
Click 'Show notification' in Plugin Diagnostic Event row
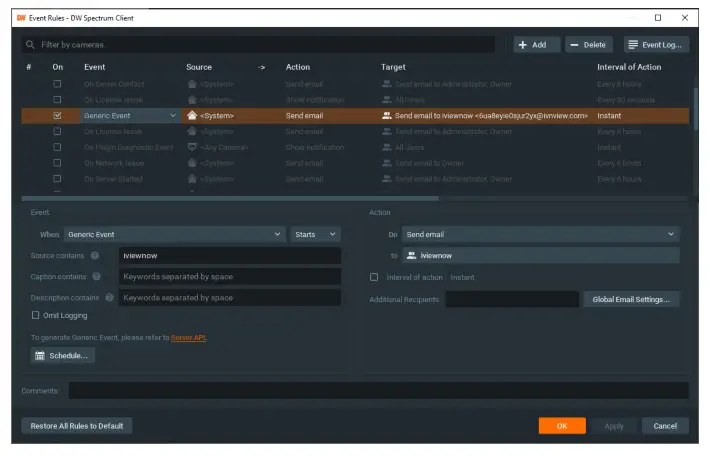(315, 147)
